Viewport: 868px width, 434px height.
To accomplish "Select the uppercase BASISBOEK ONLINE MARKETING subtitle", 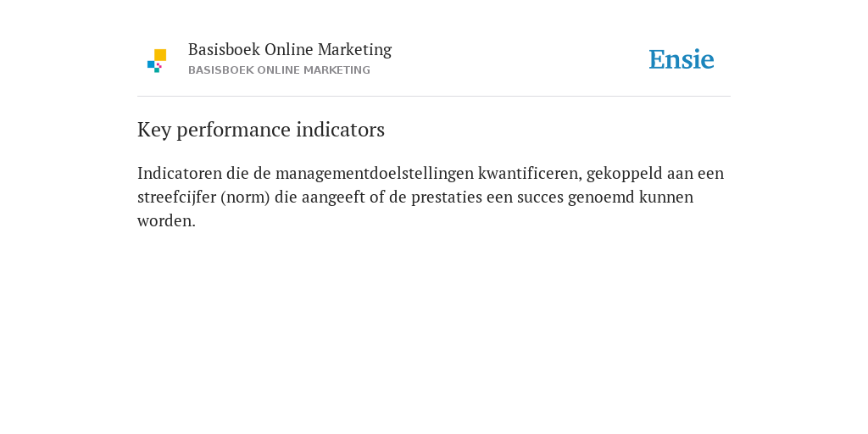I will point(279,70).
